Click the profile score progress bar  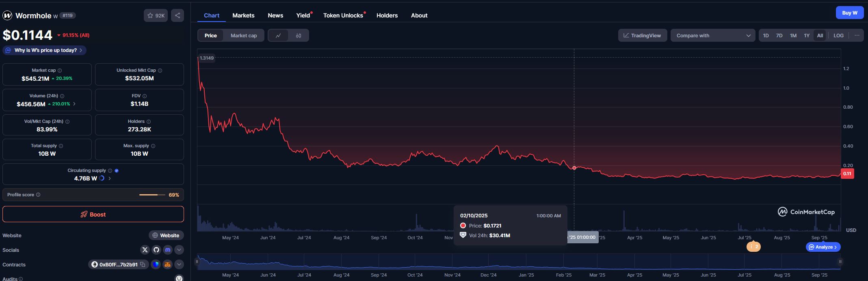pyautogui.click(x=152, y=195)
